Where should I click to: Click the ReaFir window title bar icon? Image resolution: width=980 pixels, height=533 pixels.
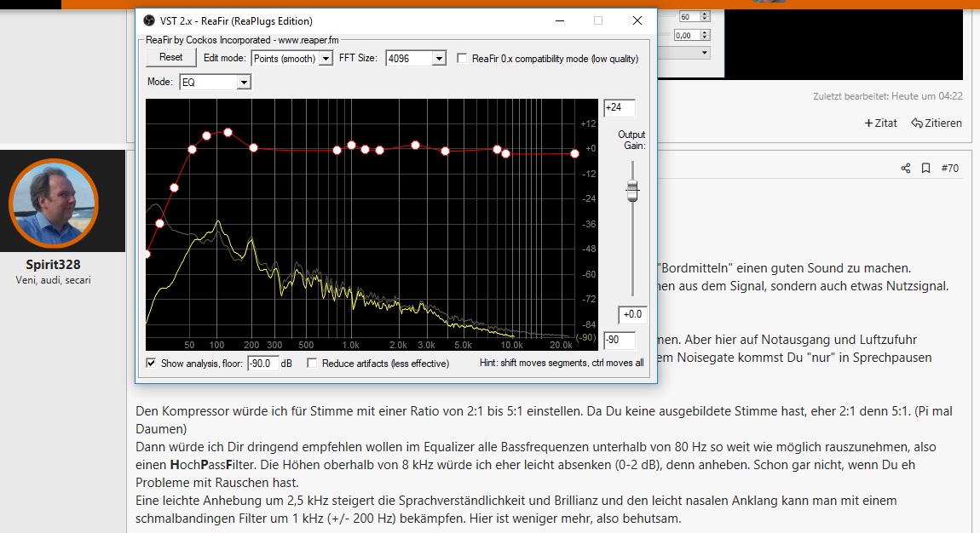[x=149, y=20]
